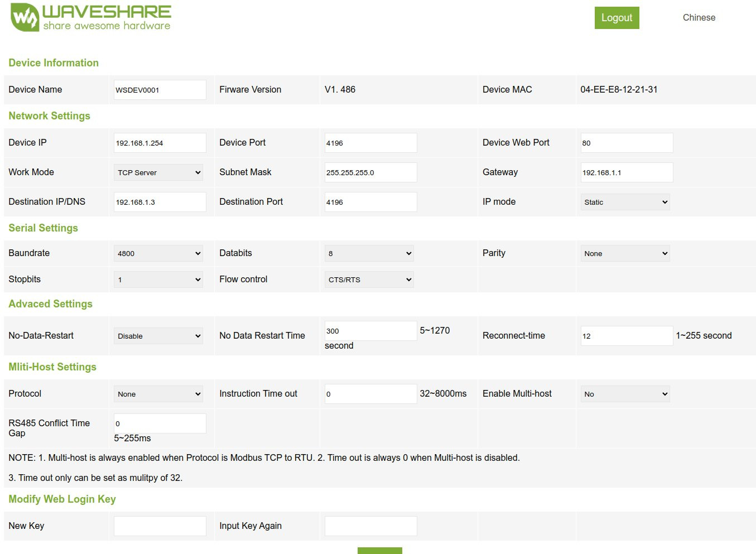This screenshot has height=554, width=756.
Task: Open the Enable Multi-host dropdown
Action: click(x=625, y=394)
